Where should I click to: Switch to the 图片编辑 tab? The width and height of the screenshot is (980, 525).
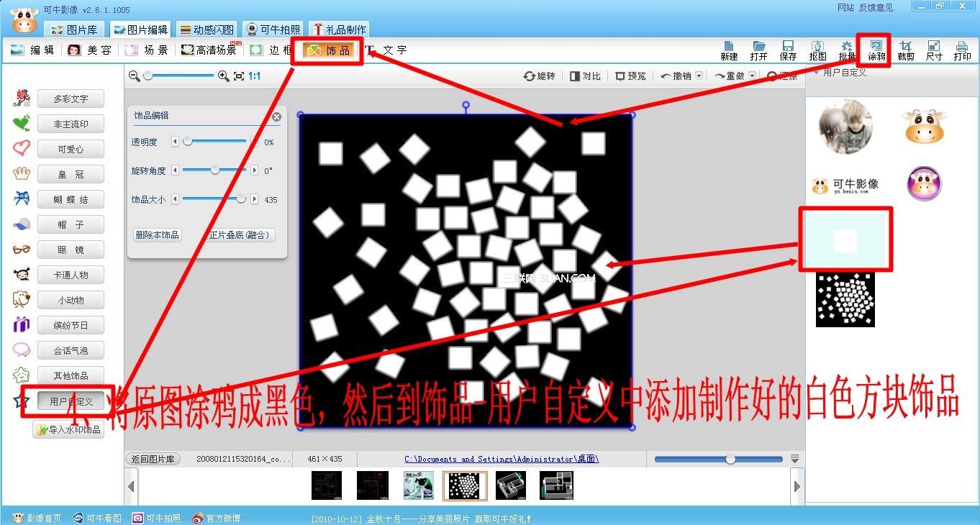[x=141, y=29]
